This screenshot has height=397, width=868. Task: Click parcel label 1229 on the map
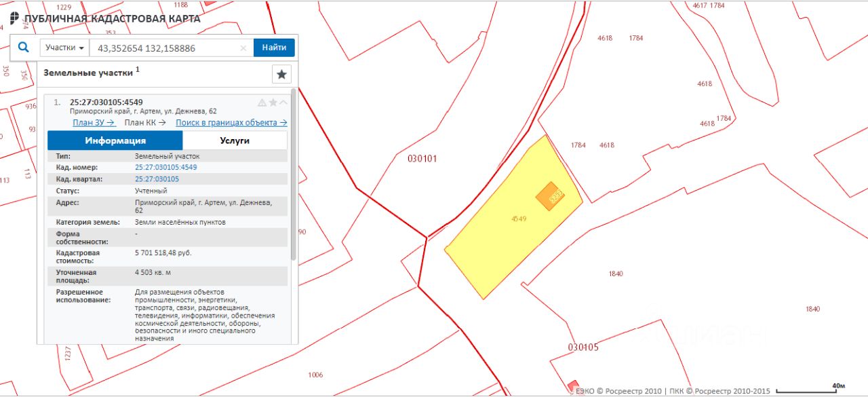pos(64,7)
